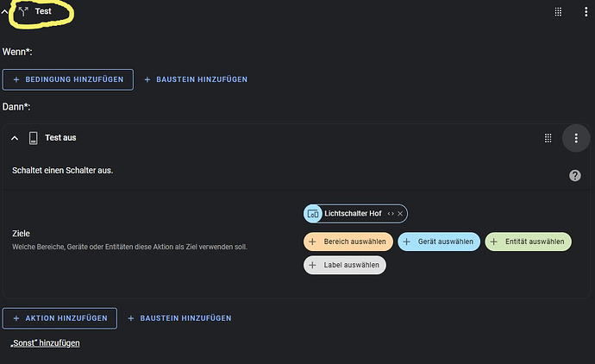Click Entität auswählen chip

tap(528, 242)
